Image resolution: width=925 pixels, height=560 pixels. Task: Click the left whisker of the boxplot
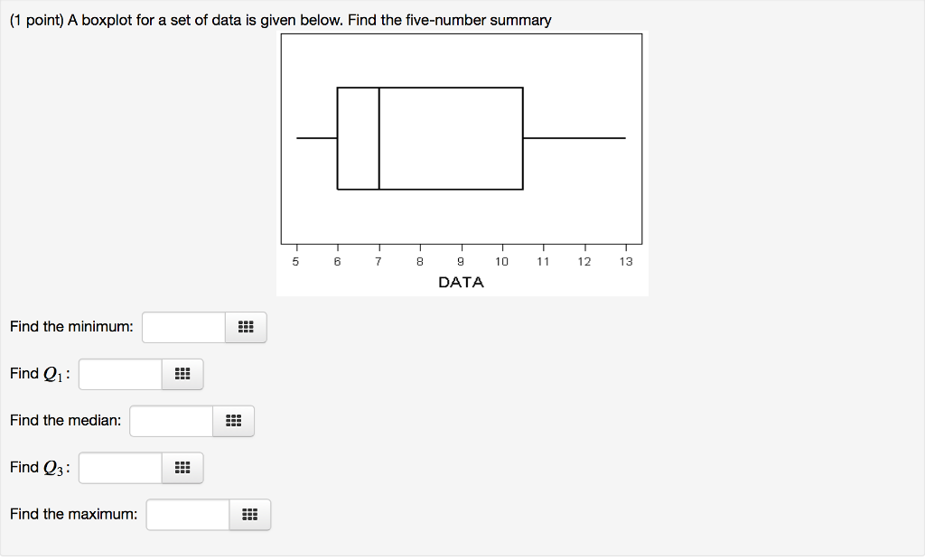316,138
